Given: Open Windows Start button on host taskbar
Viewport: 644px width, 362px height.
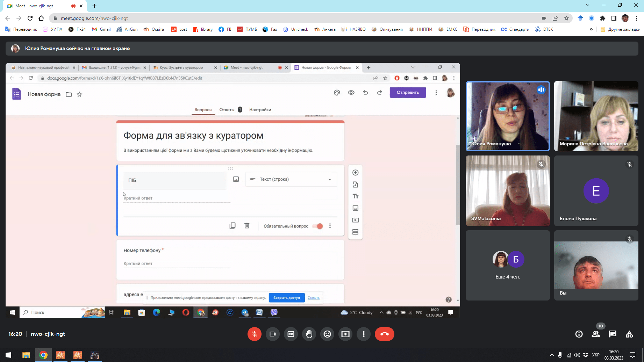Looking at the screenshot, I should coord(8,355).
